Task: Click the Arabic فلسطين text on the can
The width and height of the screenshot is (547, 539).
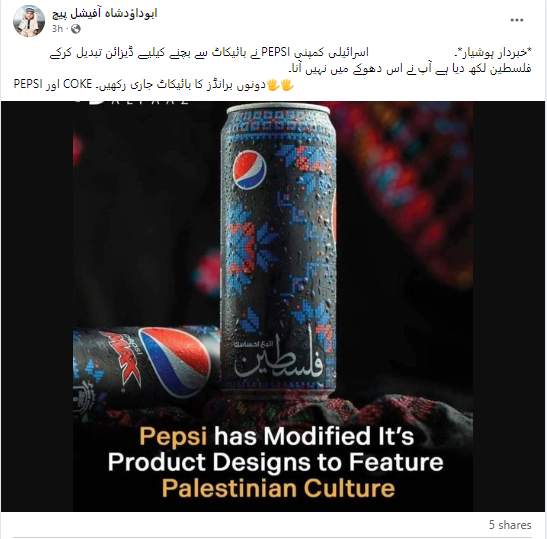Action: point(278,363)
